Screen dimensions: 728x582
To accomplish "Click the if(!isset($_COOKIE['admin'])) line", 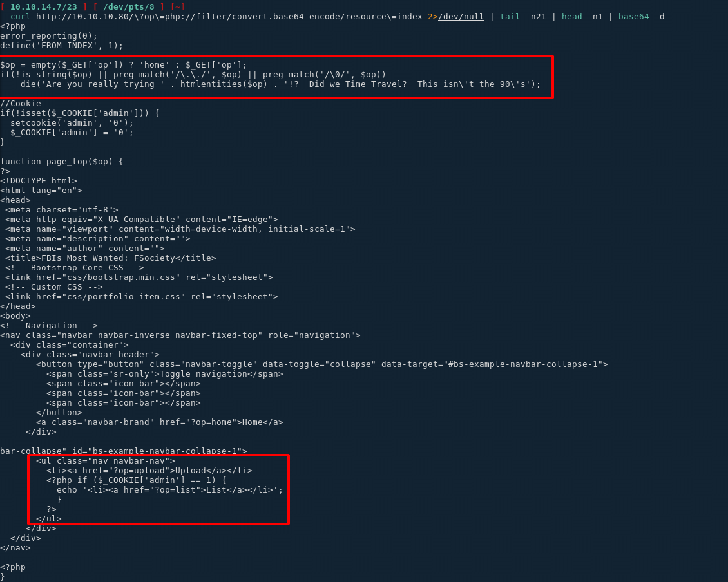I will coord(80,113).
